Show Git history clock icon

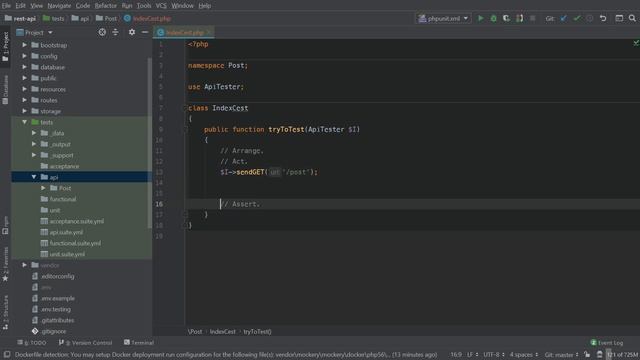coord(590,18)
